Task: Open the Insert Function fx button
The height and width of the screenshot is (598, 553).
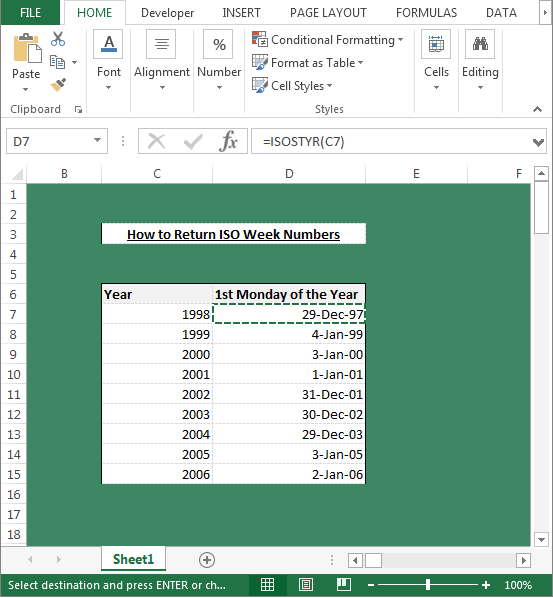Action: (x=228, y=141)
